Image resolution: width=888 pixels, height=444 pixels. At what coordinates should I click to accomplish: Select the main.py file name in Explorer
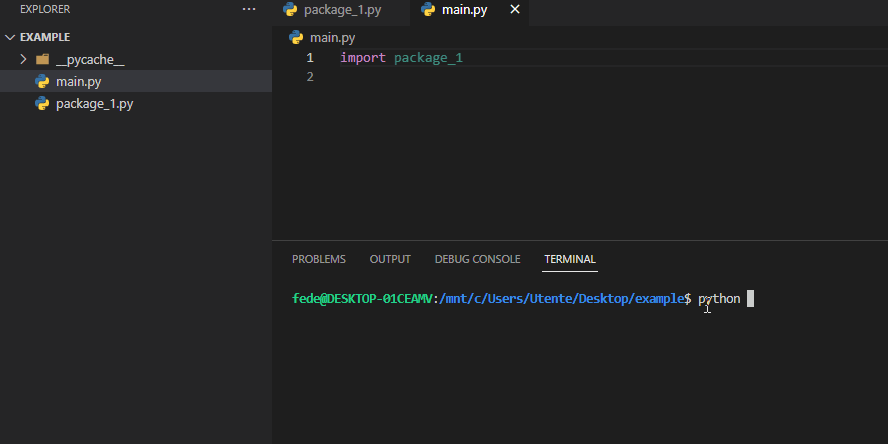pyautogui.click(x=78, y=82)
